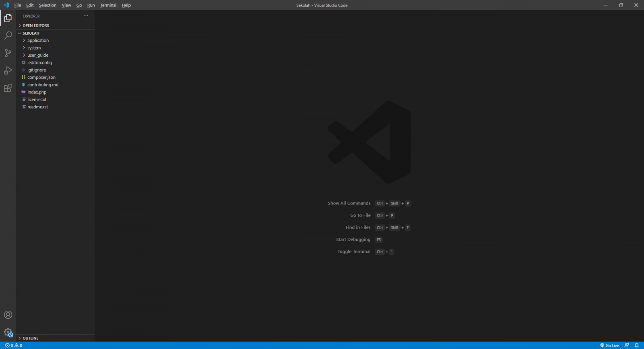
Task: Open the Terminal menu
Action: (108, 5)
